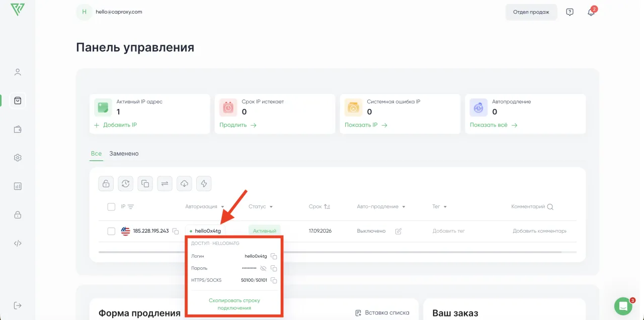The image size is (644, 320).
Task: Click Скопировать строку подключения
Action: pyautogui.click(x=234, y=304)
